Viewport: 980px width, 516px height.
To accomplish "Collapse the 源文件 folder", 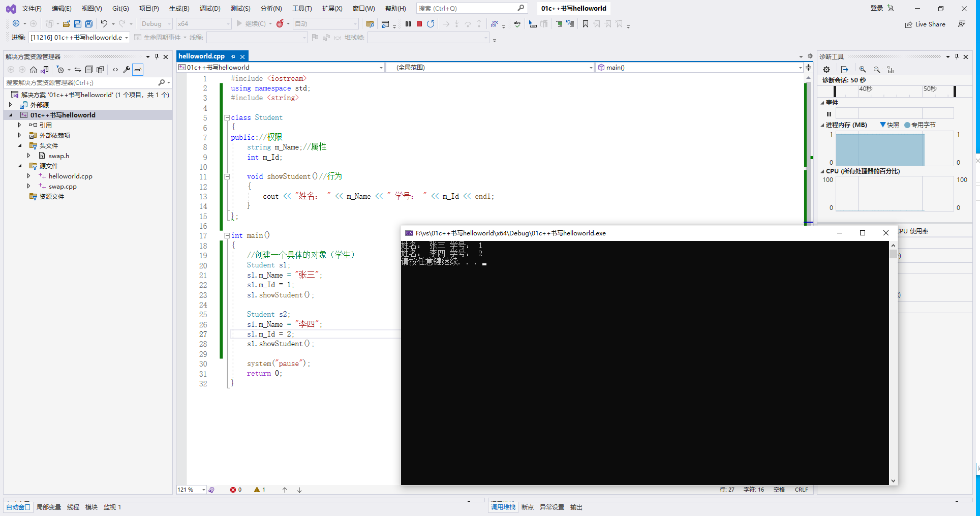I will pyautogui.click(x=20, y=166).
